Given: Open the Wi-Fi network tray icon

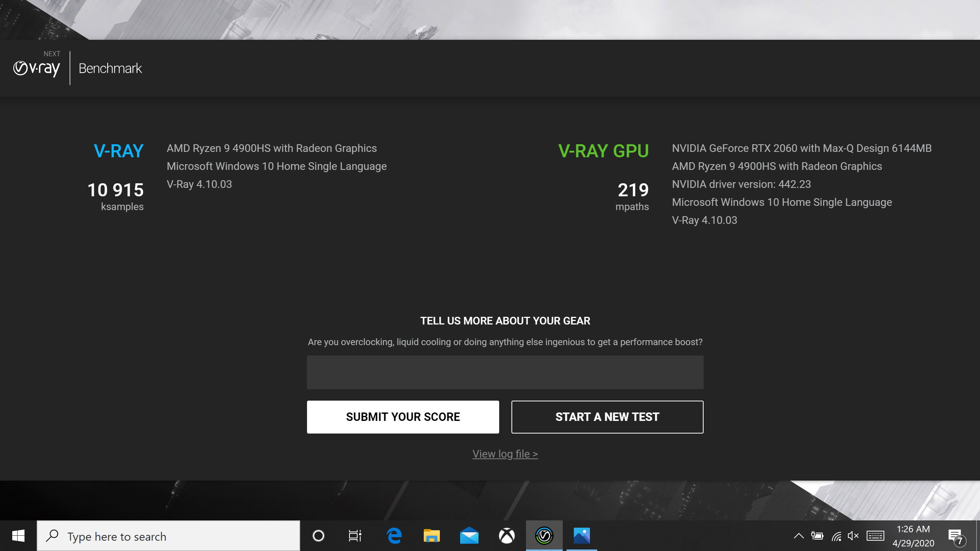Looking at the screenshot, I should point(836,536).
